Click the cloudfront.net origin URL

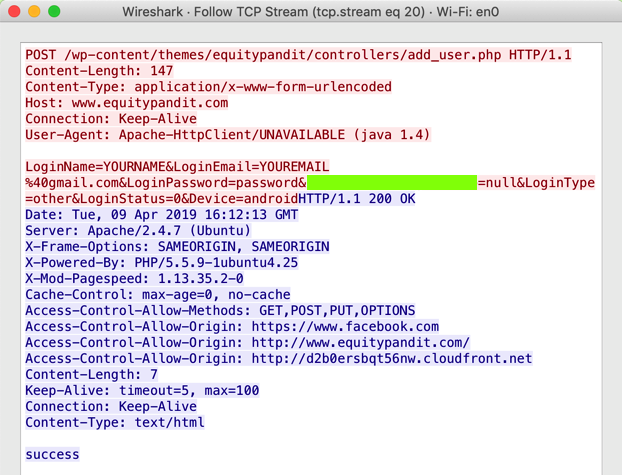pos(392,358)
